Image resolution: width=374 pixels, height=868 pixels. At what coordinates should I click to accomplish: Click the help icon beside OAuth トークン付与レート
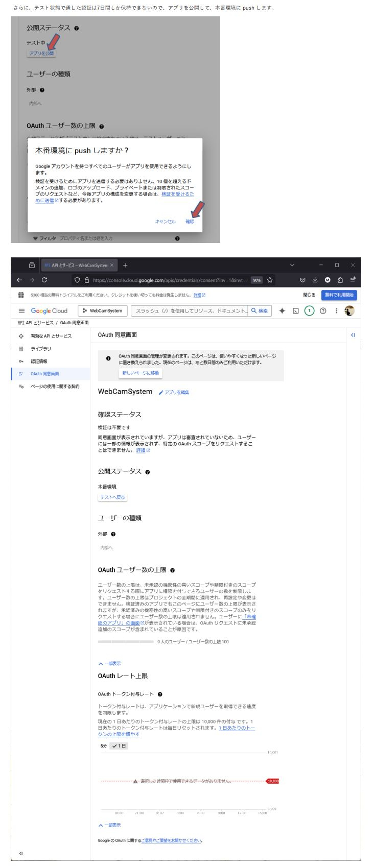coord(160,694)
